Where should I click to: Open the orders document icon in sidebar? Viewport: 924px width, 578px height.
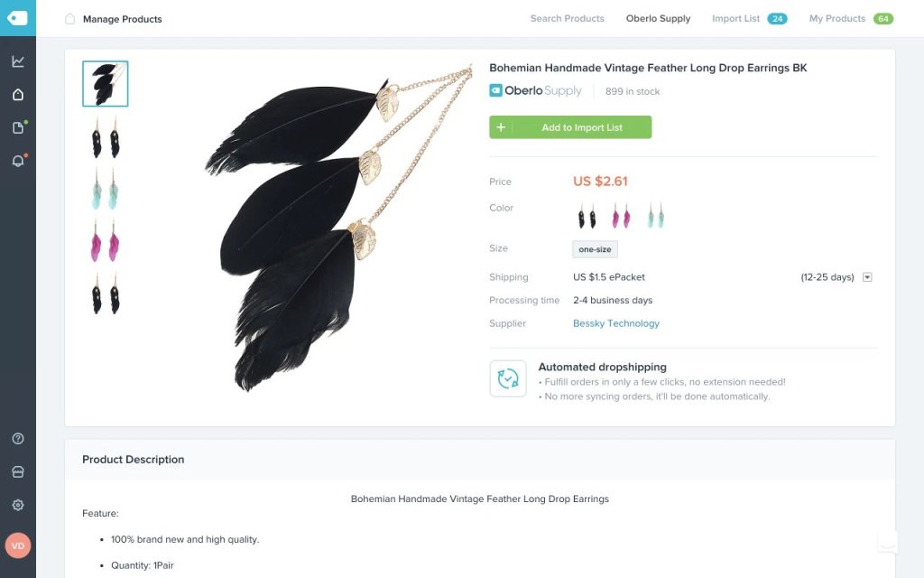(x=18, y=127)
